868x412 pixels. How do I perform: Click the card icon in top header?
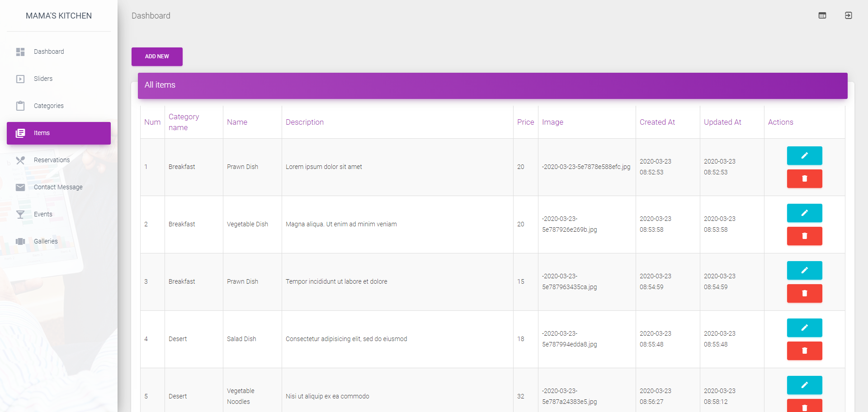pos(822,16)
